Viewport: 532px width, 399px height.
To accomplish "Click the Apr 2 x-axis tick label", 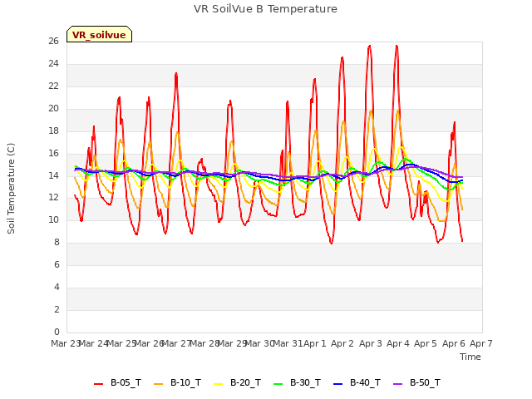I will tap(342, 343).
